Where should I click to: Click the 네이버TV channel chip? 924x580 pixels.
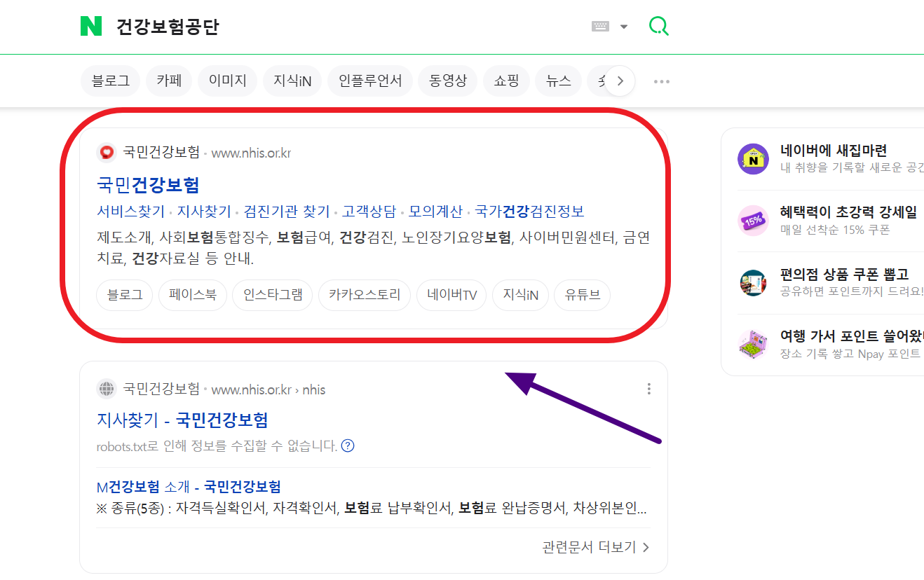[451, 295]
